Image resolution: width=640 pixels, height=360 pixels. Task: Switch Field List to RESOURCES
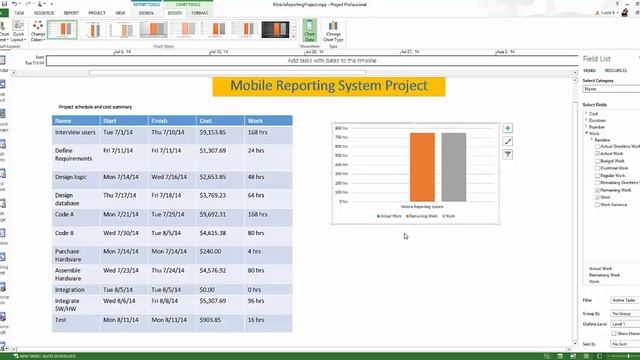616,71
